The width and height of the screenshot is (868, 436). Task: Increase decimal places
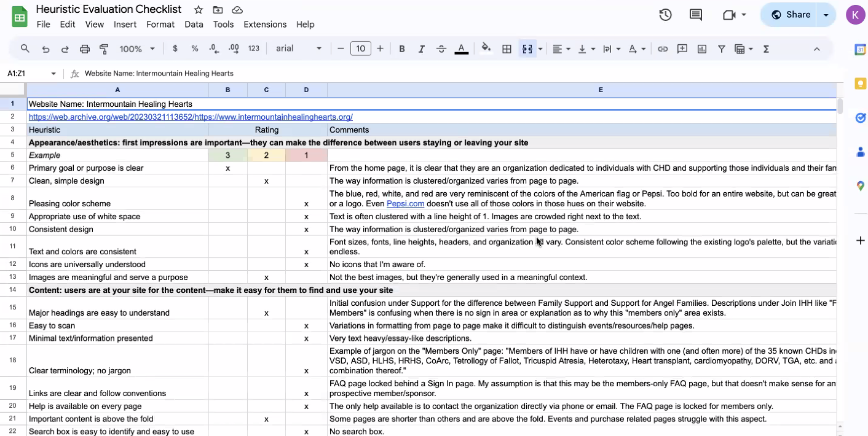click(x=234, y=49)
